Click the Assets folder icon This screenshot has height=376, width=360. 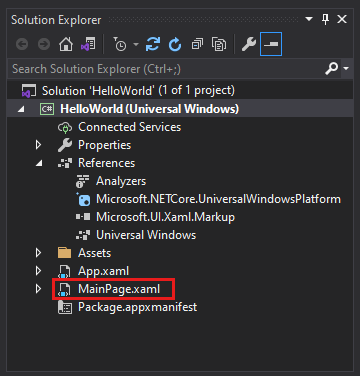coord(65,253)
